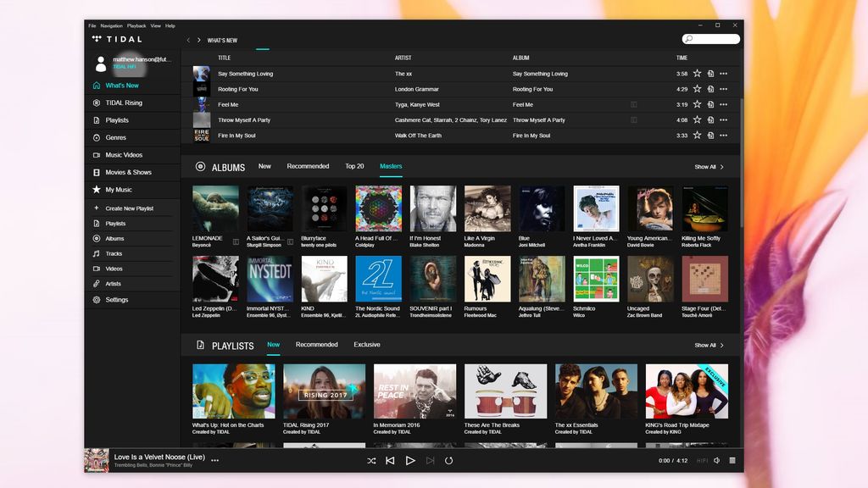Click the back navigation chevron near What's New
The width and height of the screenshot is (868, 488).
coord(187,39)
